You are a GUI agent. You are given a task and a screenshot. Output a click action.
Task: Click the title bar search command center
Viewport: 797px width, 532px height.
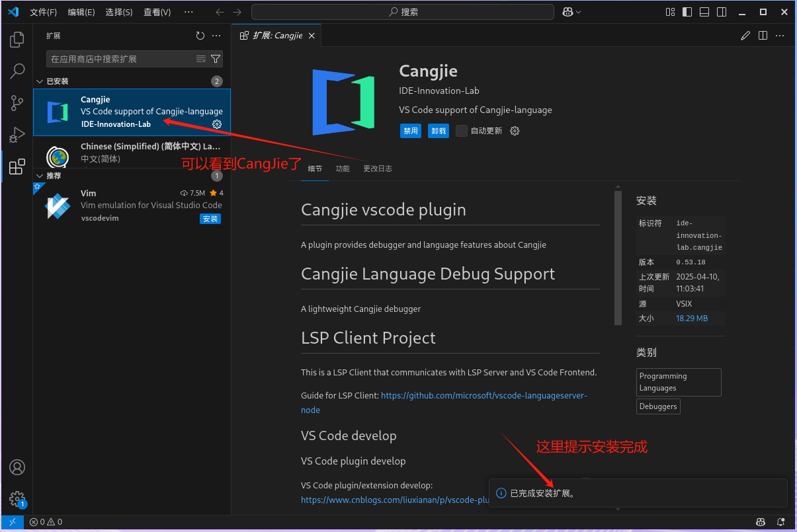(x=403, y=12)
